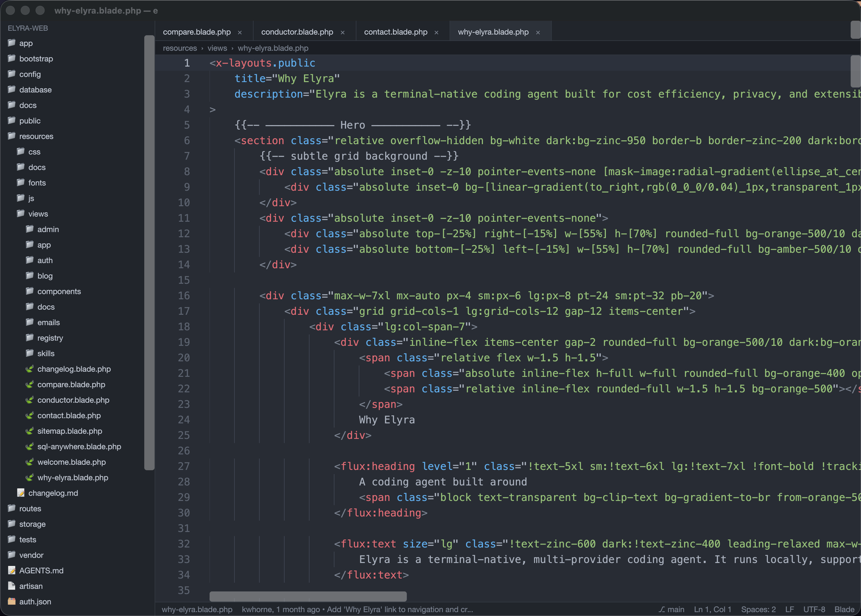
Task: Expand the storage folder
Action: tap(32, 524)
